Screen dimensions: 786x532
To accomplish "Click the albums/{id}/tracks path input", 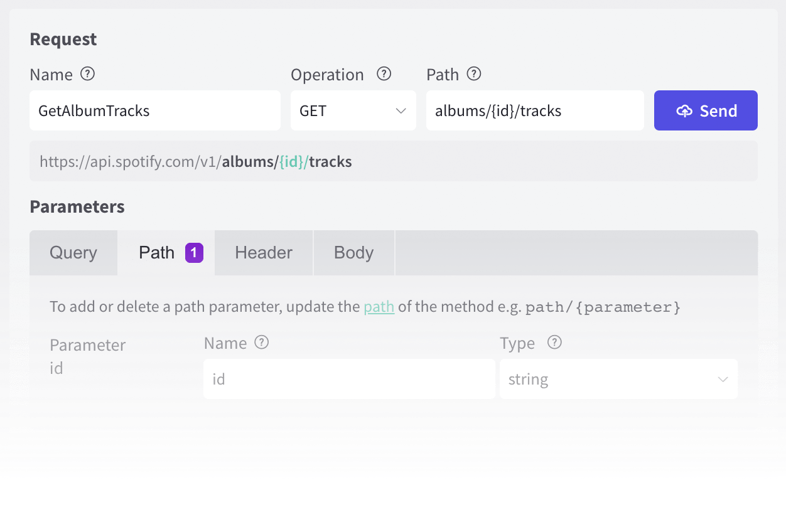I will click(534, 111).
